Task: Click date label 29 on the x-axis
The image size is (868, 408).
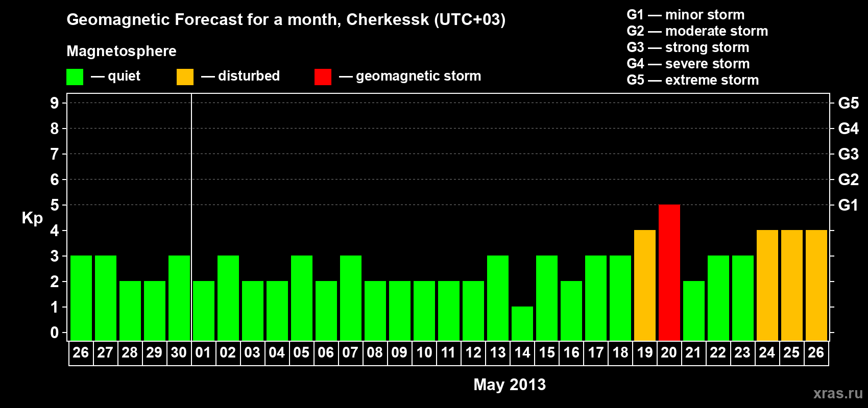Action: pyautogui.click(x=154, y=352)
